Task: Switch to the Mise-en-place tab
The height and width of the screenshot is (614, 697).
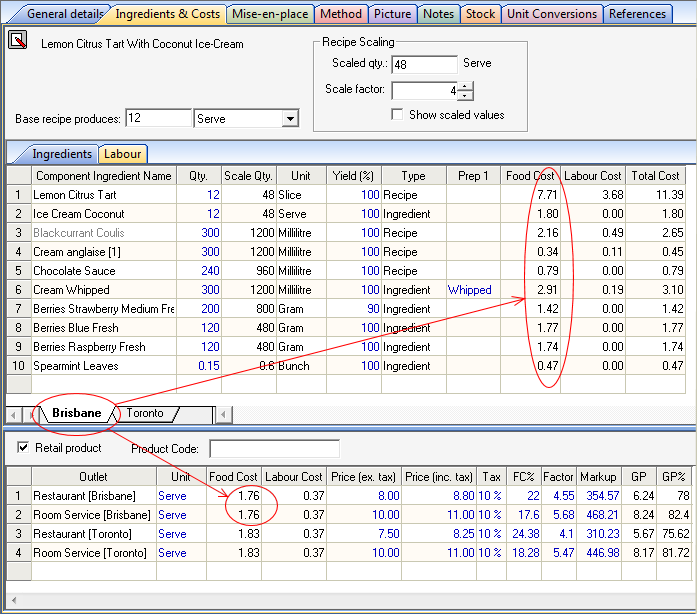Action: pyautogui.click(x=270, y=14)
